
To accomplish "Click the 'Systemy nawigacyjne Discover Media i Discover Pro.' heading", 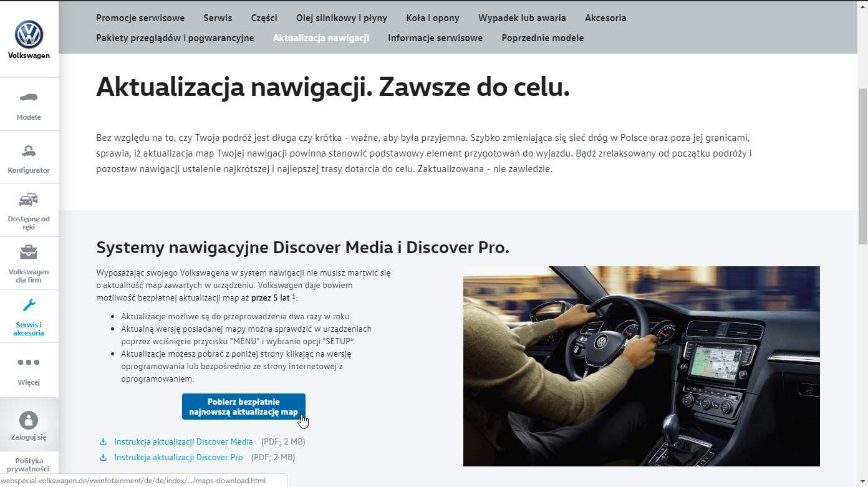I will click(303, 248).
